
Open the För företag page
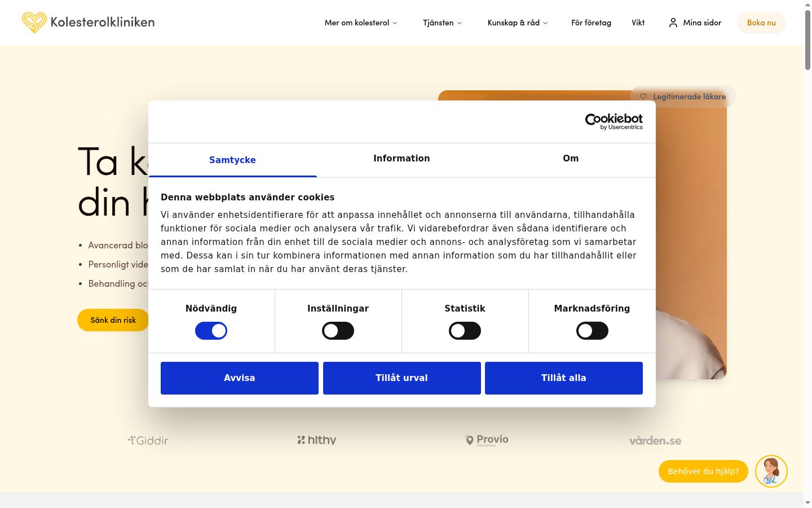coord(591,23)
